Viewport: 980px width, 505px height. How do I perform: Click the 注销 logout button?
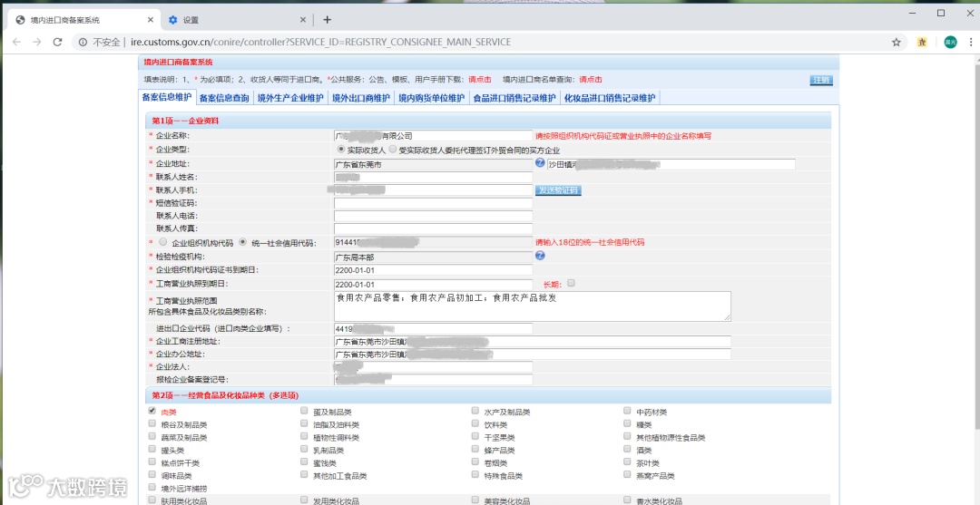pos(821,80)
